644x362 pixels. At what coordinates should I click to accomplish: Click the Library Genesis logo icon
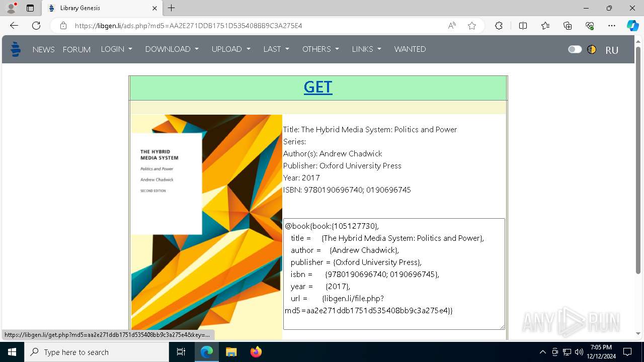pos(16,49)
